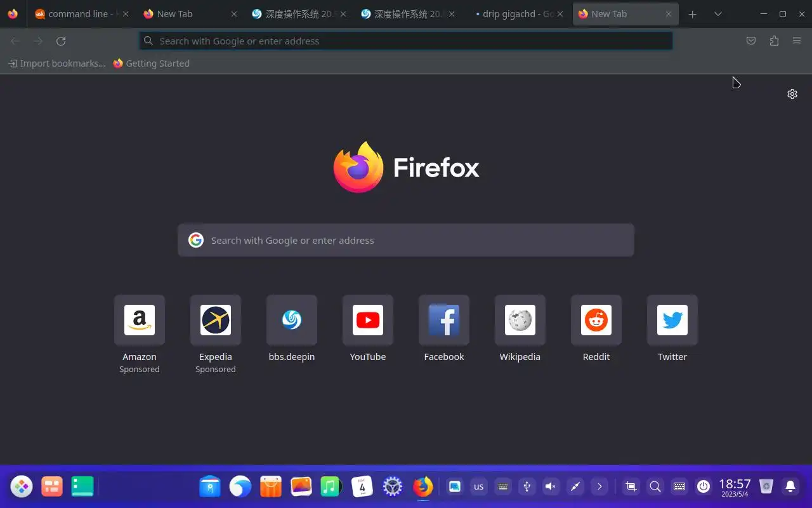Expand the list all tabs dropdown arrow
The width and height of the screenshot is (812, 508).
click(x=718, y=14)
